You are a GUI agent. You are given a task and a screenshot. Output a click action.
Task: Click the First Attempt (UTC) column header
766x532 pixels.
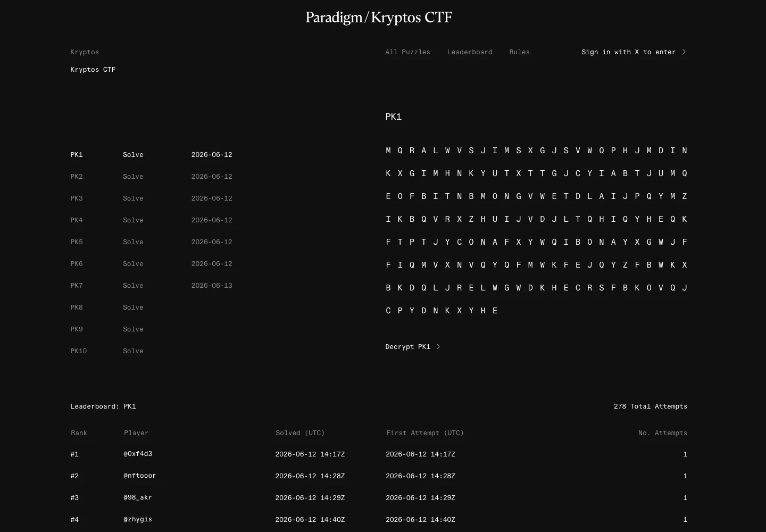pos(425,433)
